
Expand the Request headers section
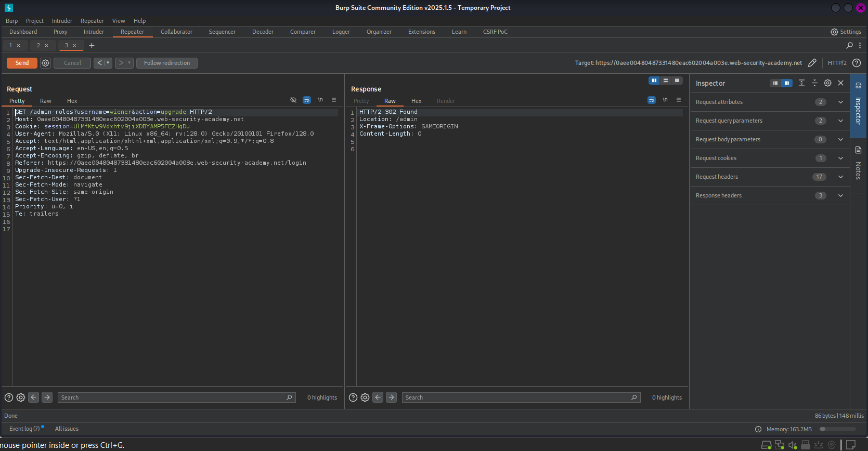tap(840, 177)
